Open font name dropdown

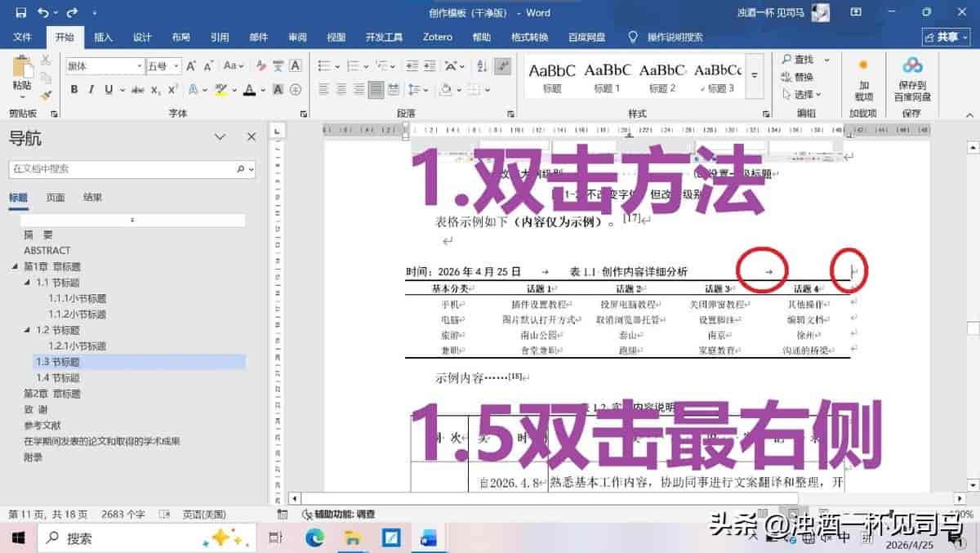pyautogui.click(x=140, y=66)
